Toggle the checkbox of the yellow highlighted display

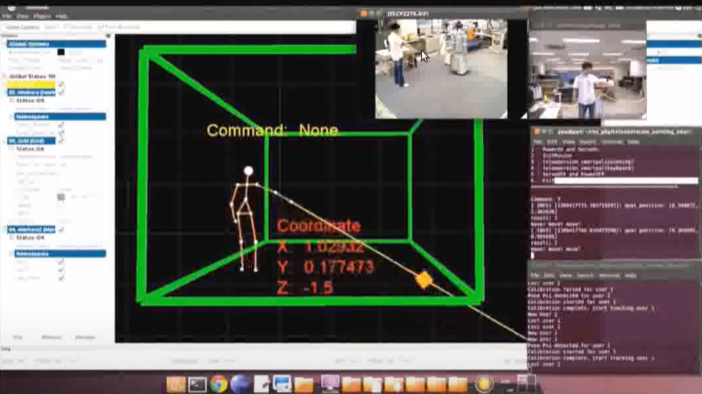[61, 84]
